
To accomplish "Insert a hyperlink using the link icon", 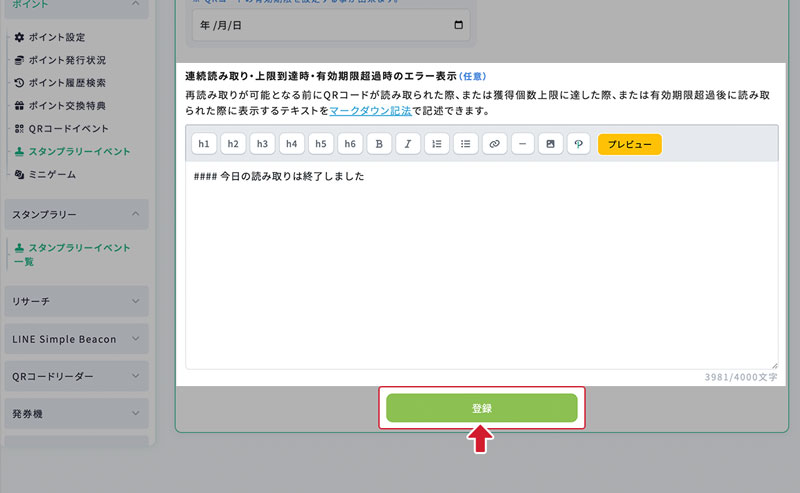I will point(494,144).
